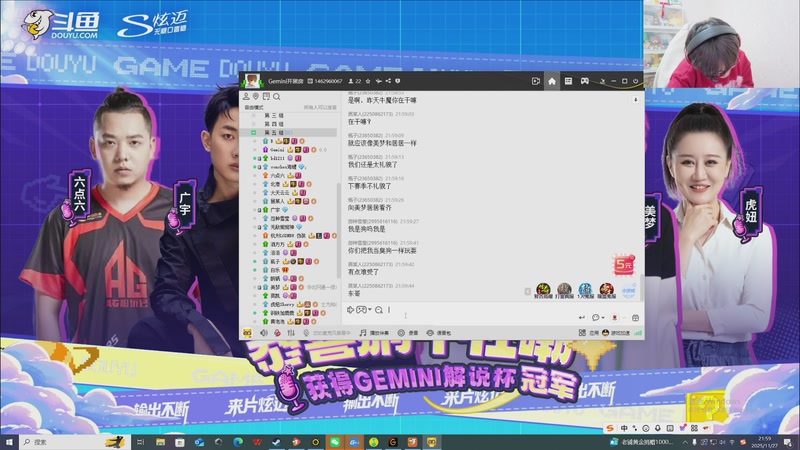Click the Windows taskbar search box
The image size is (800, 450).
click(74, 442)
